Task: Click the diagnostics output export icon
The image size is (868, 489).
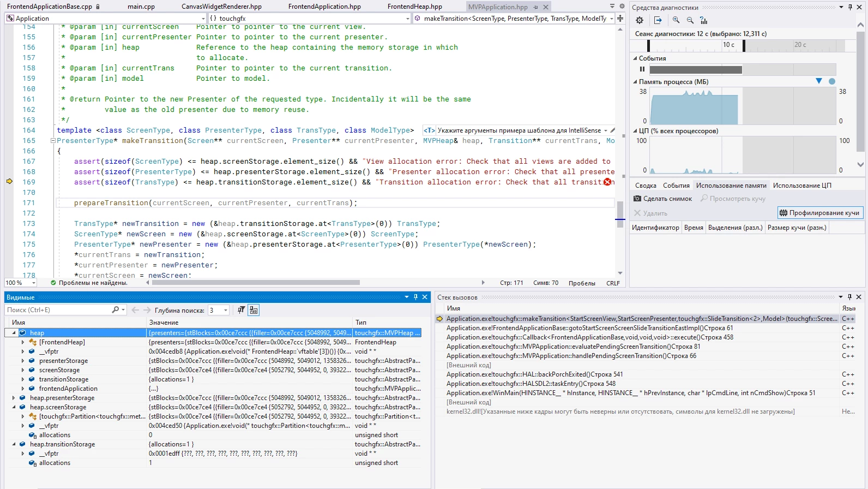Action: click(x=658, y=20)
